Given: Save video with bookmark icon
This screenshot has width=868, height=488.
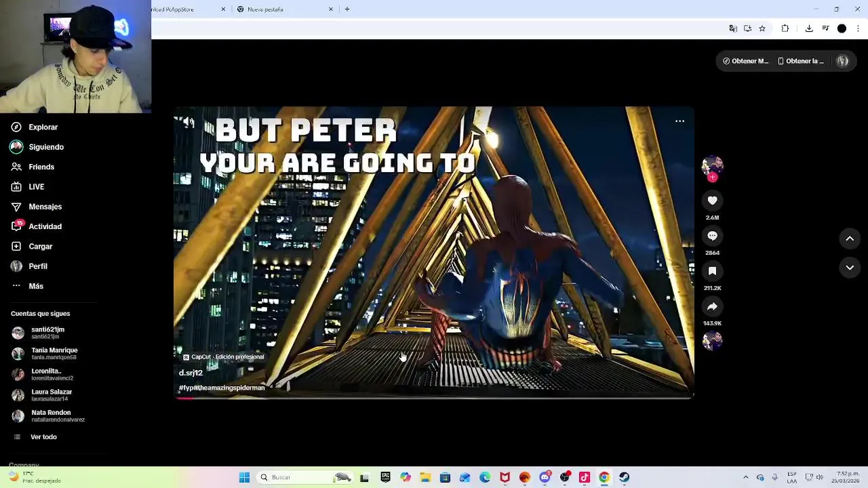Looking at the screenshot, I should [712, 271].
